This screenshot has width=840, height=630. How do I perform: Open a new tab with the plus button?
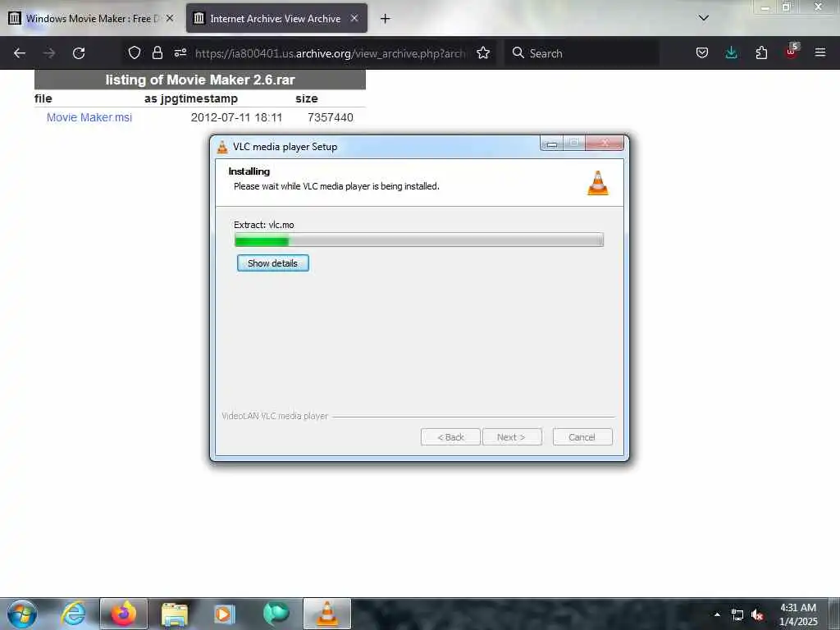pyautogui.click(x=386, y=19)
